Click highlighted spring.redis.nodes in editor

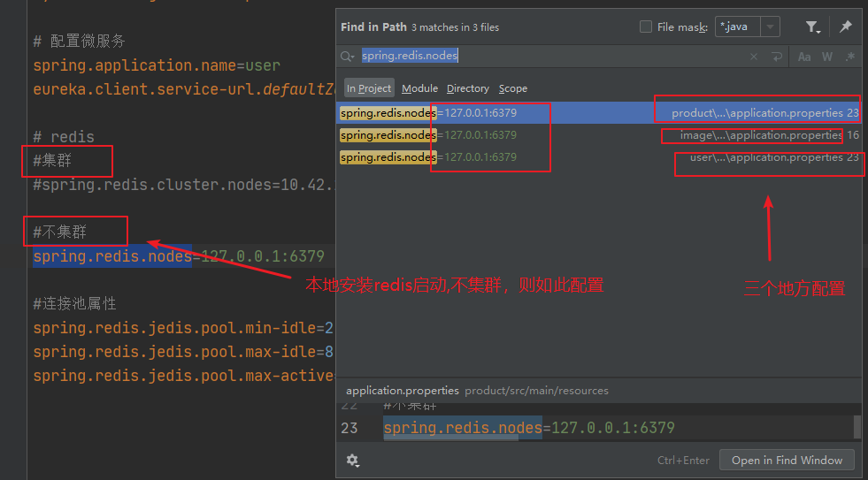point(112,256)
